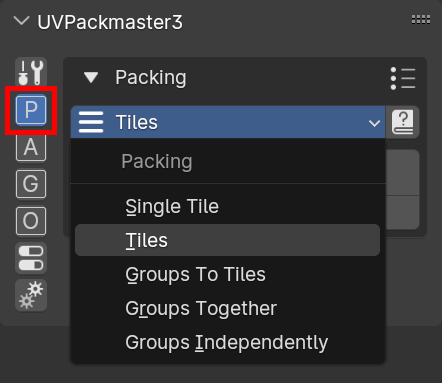The width and height of the screenshot is (442, 383).
Task: Collapse the UVPackmaster3 panel chevron
Action: (x=22, y=21)
